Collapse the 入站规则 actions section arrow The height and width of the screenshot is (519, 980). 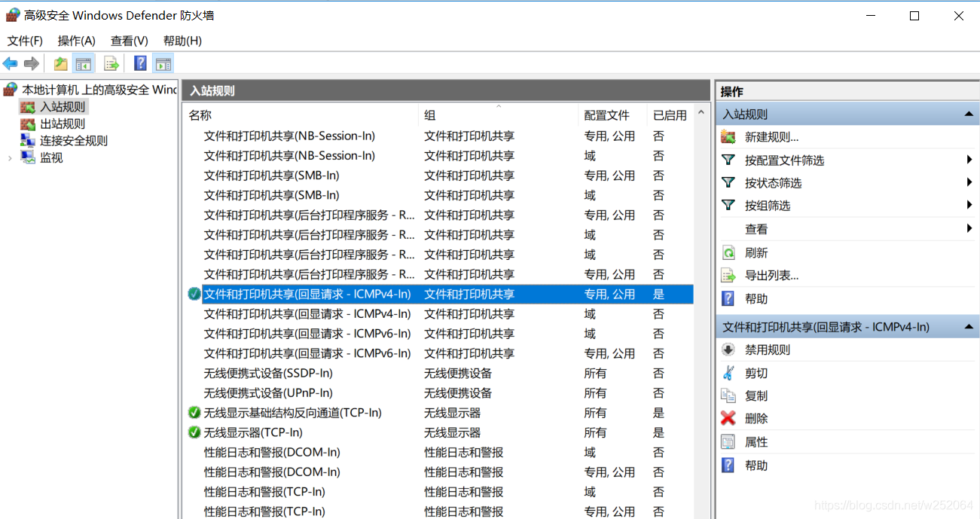tap(969, 114)
